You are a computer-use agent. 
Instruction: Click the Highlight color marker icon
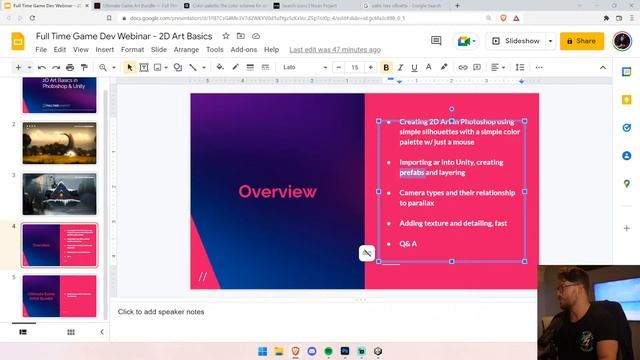point(444,67)
